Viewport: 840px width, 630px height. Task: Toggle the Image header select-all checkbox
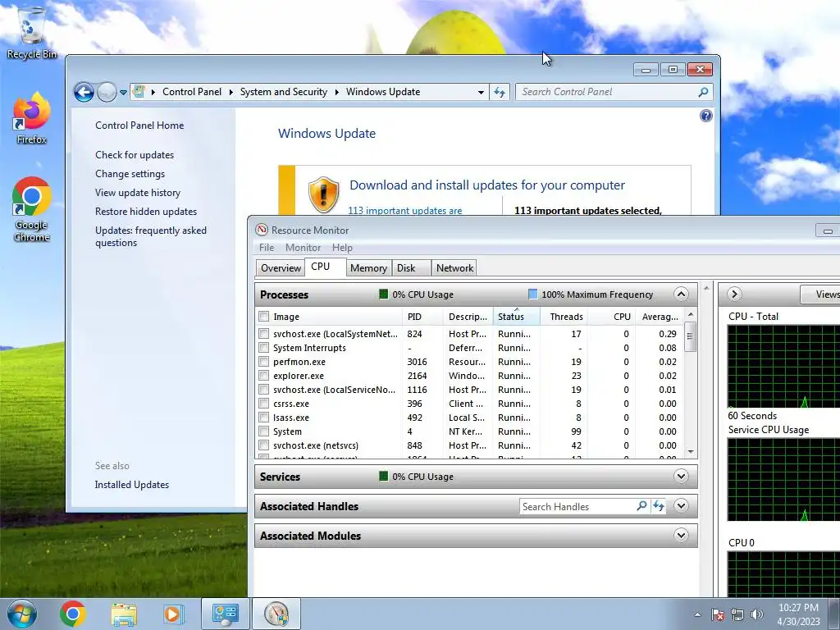pyautogui.click(x=263, y=316)
